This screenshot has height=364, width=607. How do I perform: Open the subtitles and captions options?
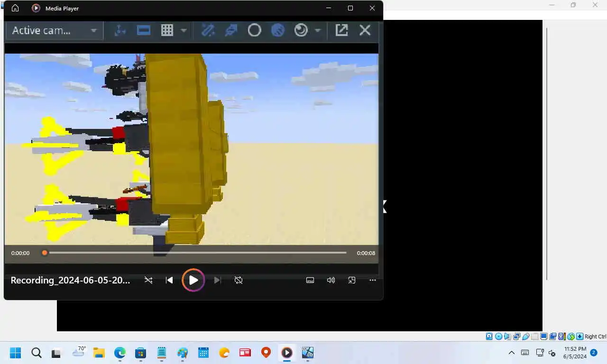[x=310, y=280]
